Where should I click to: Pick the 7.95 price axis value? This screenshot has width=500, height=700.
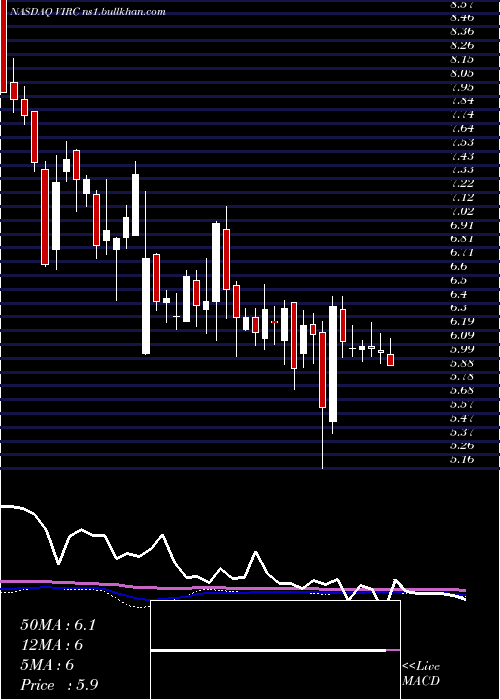(462, 87)
